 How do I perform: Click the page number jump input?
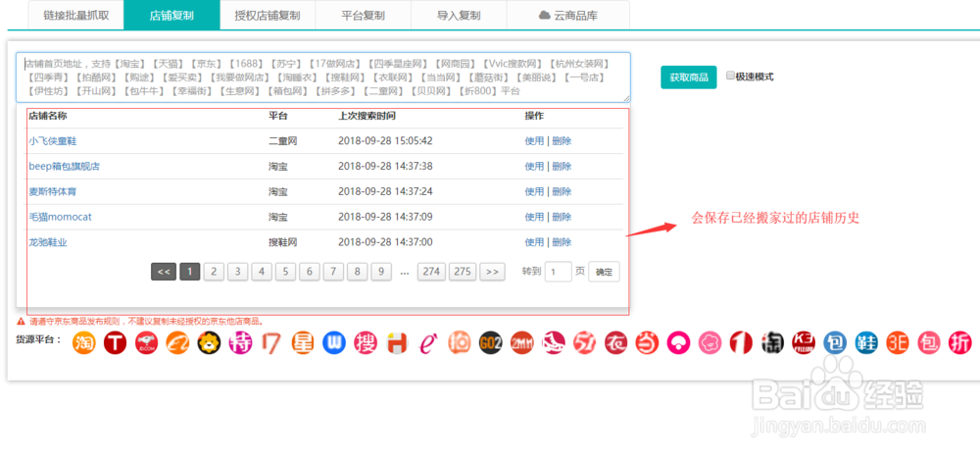tap(559, 272)
